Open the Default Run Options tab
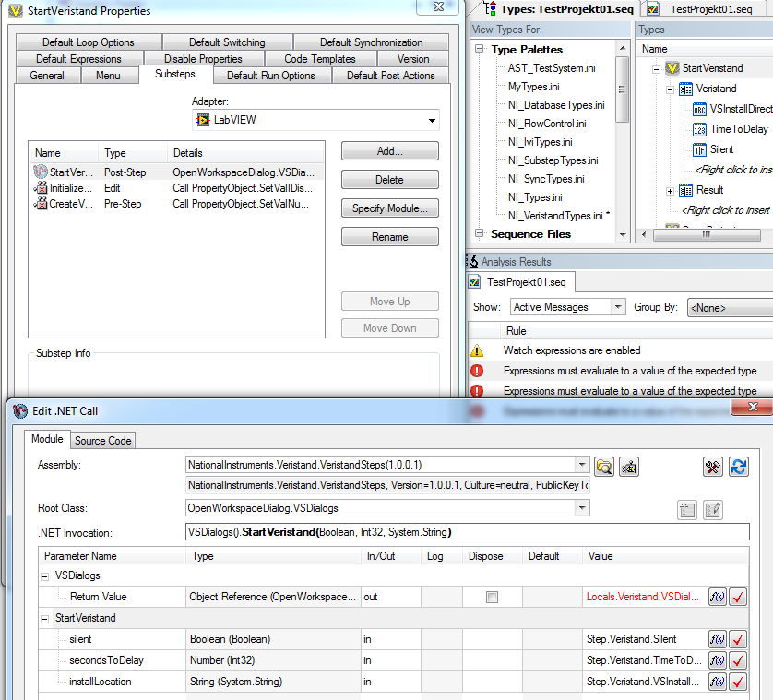Screen dimensions: 773x700 click(x=270, y=76)
